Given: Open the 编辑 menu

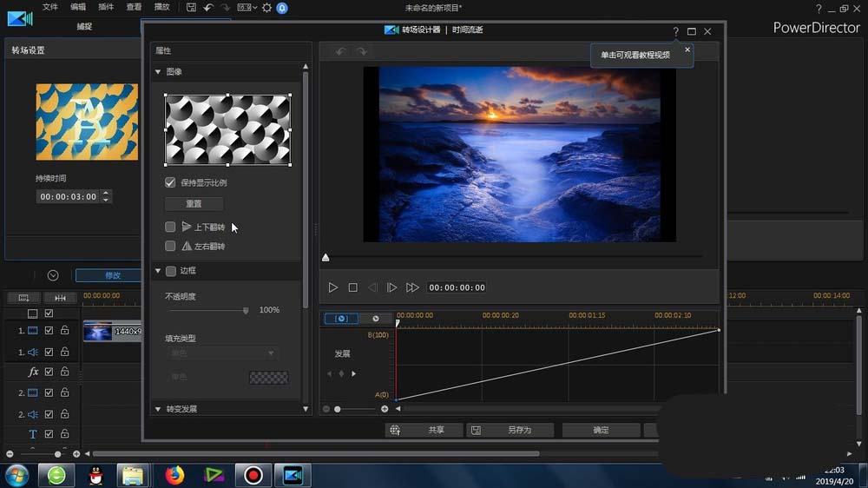Looking at the screenshot, I should click(x=78, y=8).
